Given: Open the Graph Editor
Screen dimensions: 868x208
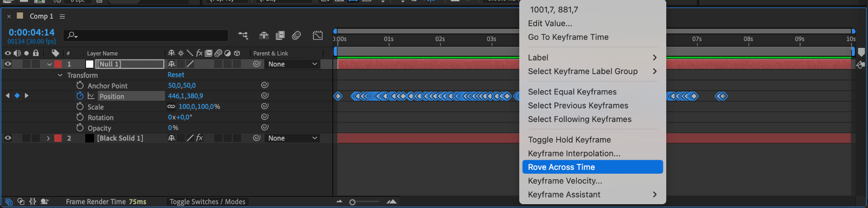Looking at the screenshot, I should [x=317, y=36].
